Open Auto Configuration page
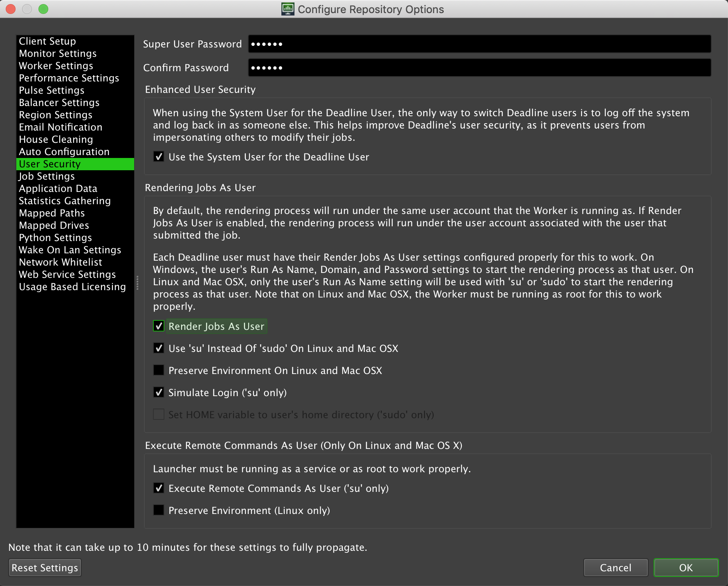This screenshot has width=728, height=586. [x=75, y=152]
